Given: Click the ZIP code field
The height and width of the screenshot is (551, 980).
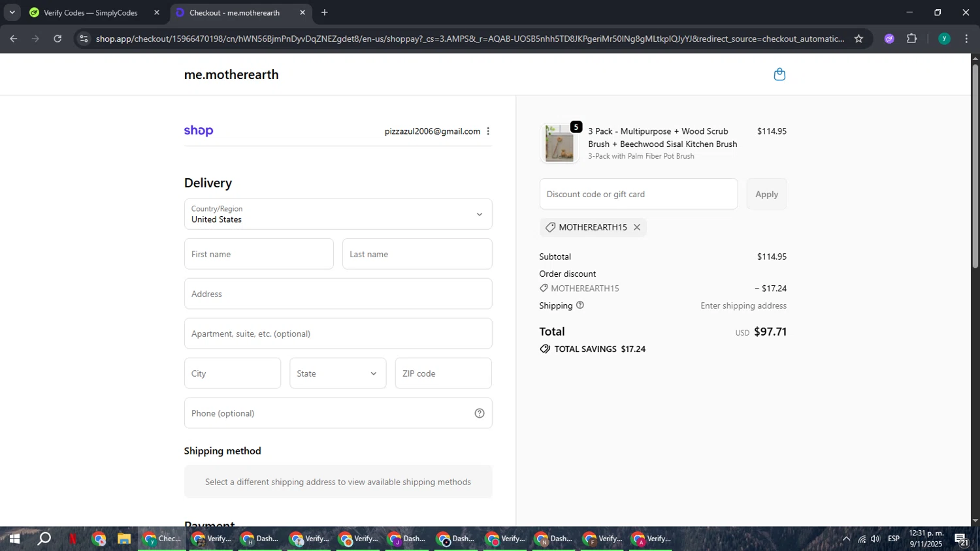Looking at the screenshot, I should pyautogui.click(x=444, y=373).
